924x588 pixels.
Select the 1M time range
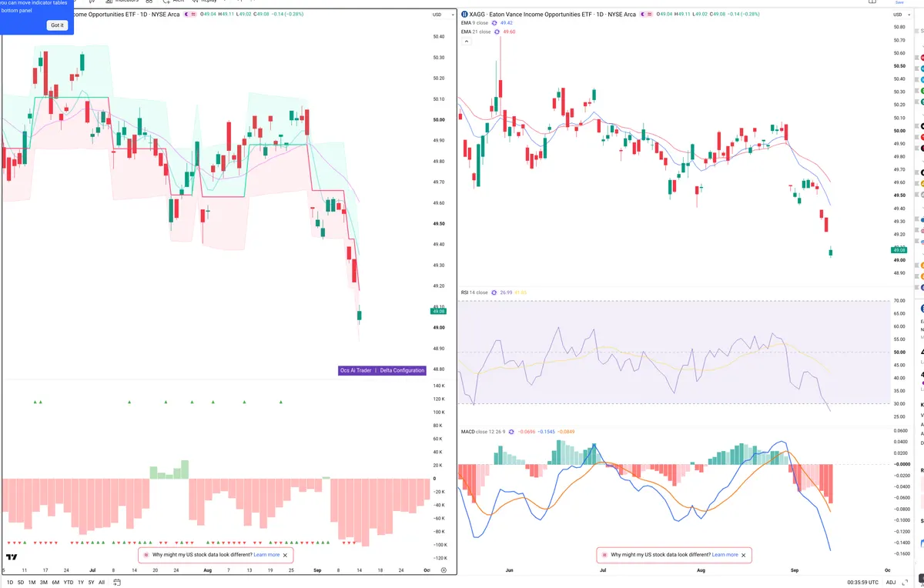32,583
